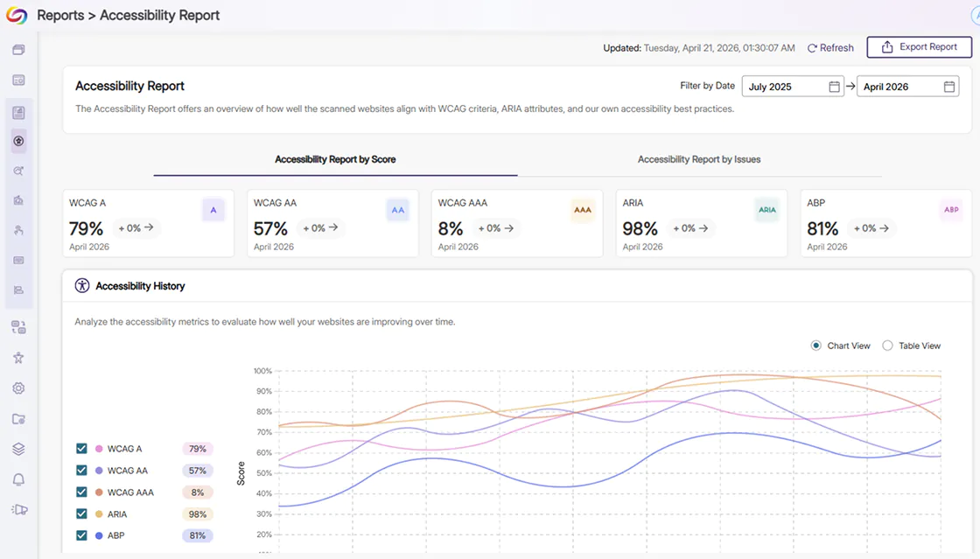Open the folder icon in sidebar
Screen dimensions: 980x559
[18, 418]
